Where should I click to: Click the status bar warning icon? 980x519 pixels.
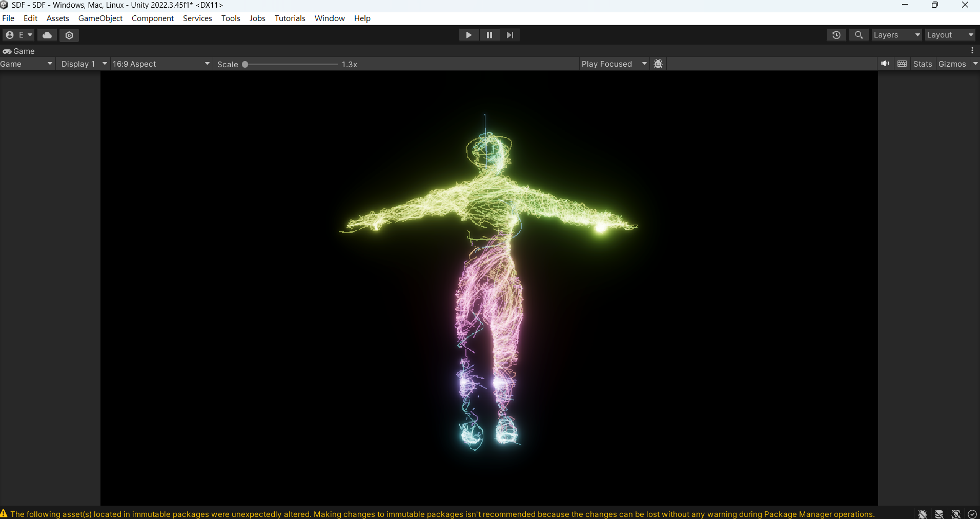click(4, 513)
